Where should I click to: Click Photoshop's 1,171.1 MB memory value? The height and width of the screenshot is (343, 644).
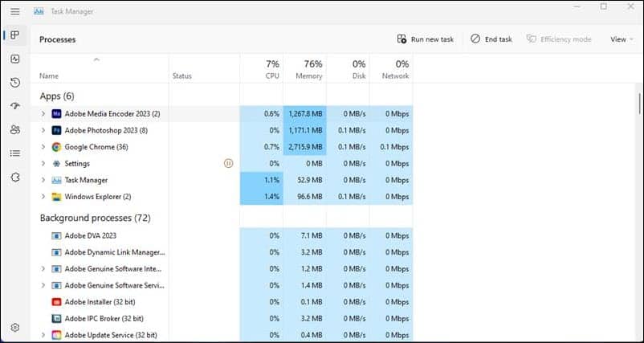[305, 130]
